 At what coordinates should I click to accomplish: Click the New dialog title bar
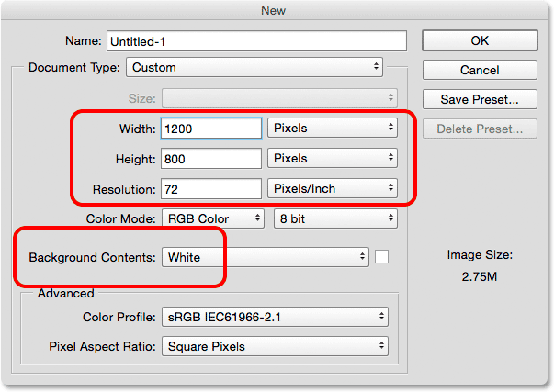pyautogui.click(x=277, y=9)
